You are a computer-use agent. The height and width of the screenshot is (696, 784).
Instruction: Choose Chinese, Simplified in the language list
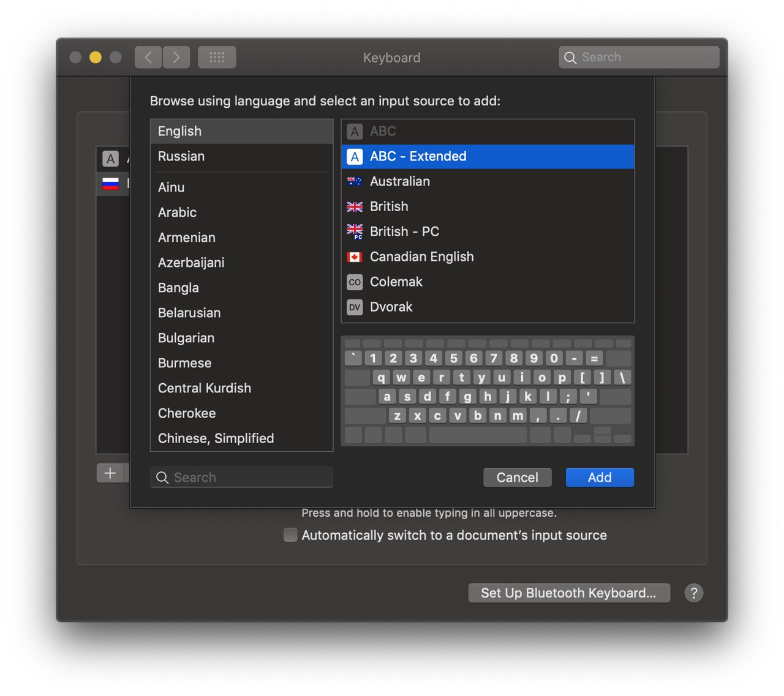pyautogui.click(x=241, y=439)
